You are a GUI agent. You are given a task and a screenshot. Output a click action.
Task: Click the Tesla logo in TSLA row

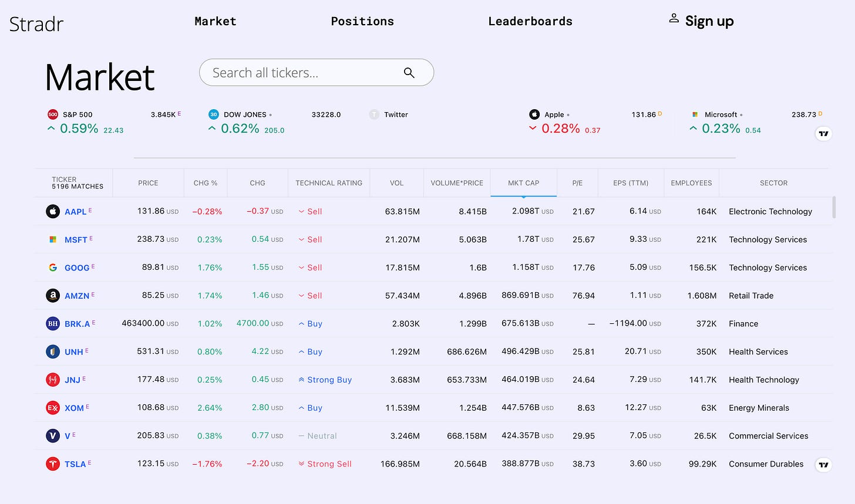[x=53, y=464]
